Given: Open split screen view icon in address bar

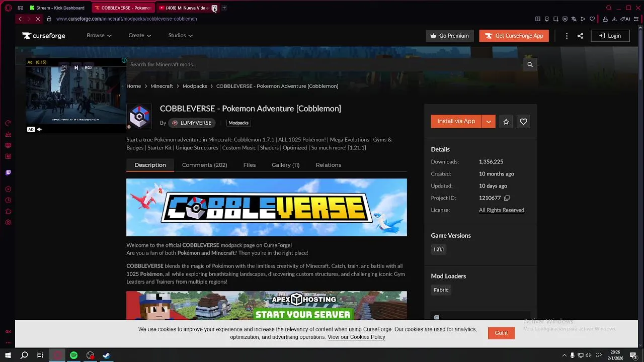Looking at the screenshot, I should 538,19.
